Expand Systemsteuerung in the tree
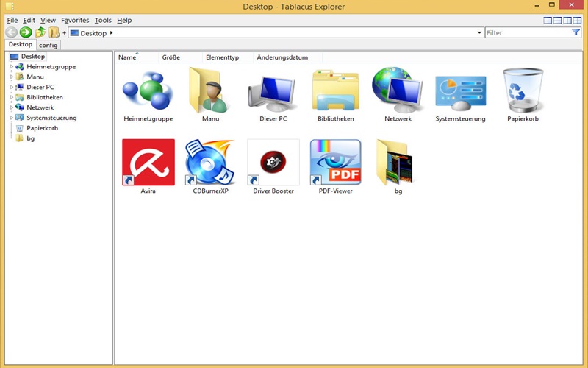The height and width of the screenshot is (368, 588). [12, 118]
